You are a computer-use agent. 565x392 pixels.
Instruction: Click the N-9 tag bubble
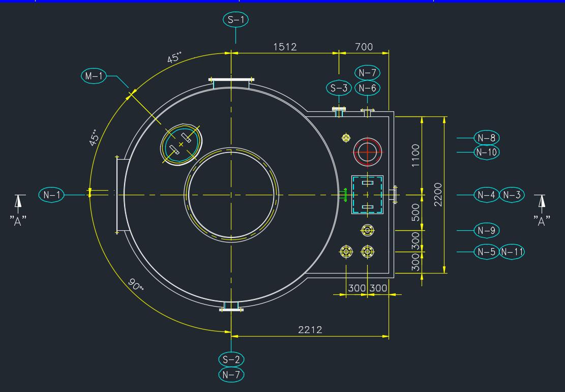point(486,230)
